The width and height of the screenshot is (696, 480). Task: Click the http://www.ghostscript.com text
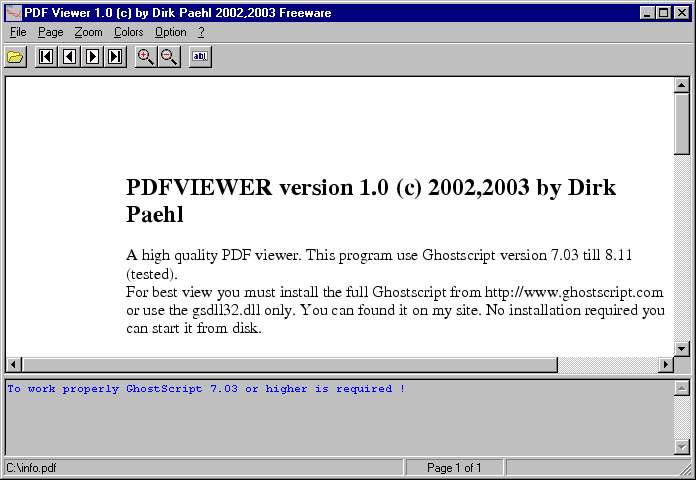[x=574, y=292]
